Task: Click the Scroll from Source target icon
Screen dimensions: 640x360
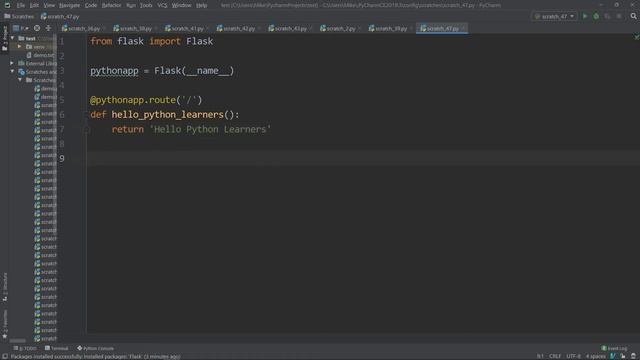Action: pos(37,28)
